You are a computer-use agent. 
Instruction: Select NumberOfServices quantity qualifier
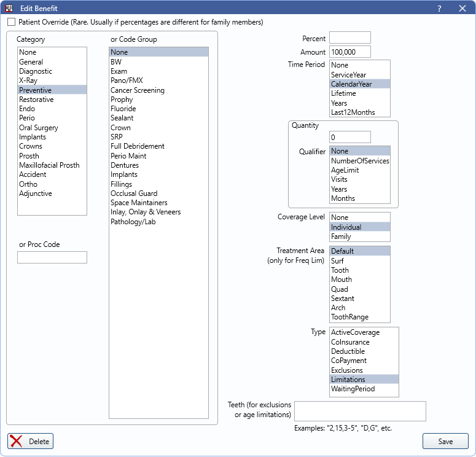click(x=360, y=161)
